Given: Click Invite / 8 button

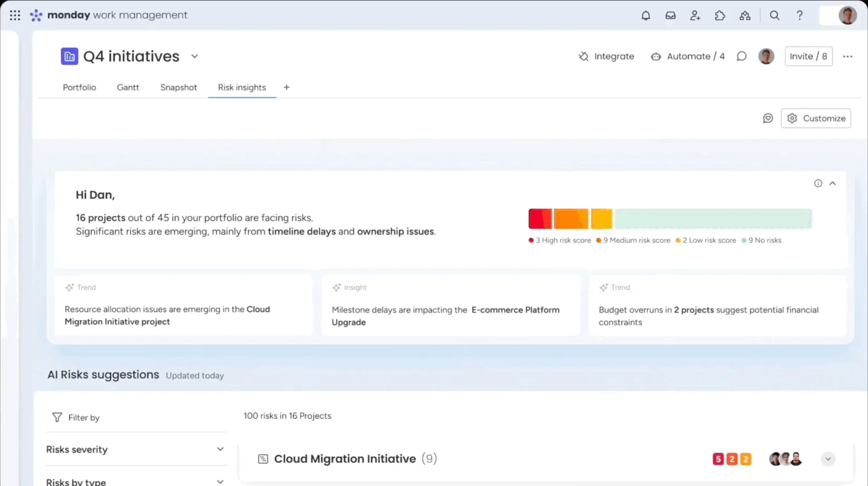Looking at the screenshot, I should click(808, 56).
